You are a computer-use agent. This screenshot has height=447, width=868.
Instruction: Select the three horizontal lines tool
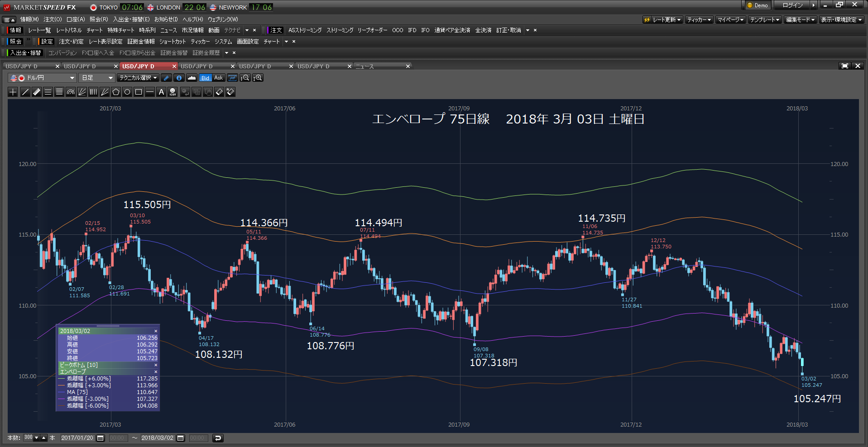click(48, 92)
